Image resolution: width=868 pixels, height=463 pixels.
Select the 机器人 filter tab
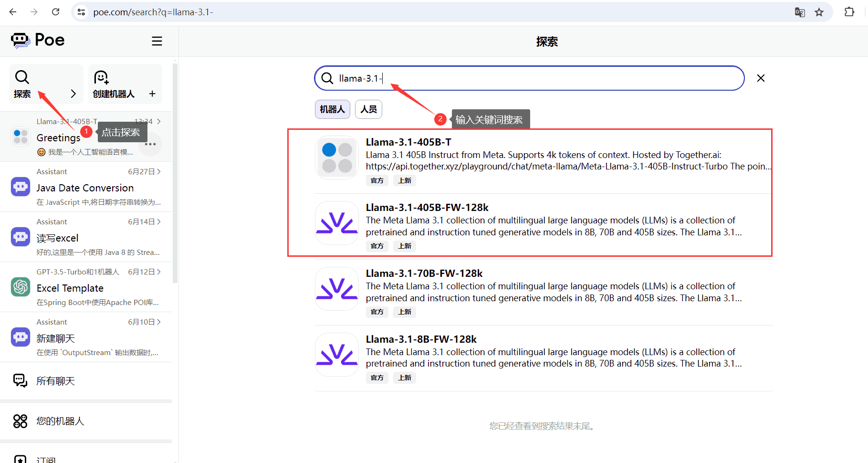point(333,109)
